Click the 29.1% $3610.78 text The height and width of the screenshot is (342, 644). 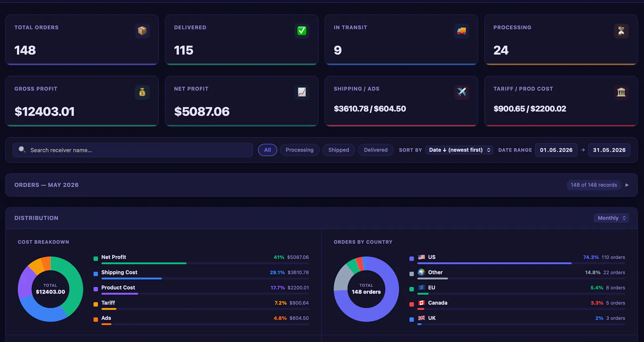[289, 272]
